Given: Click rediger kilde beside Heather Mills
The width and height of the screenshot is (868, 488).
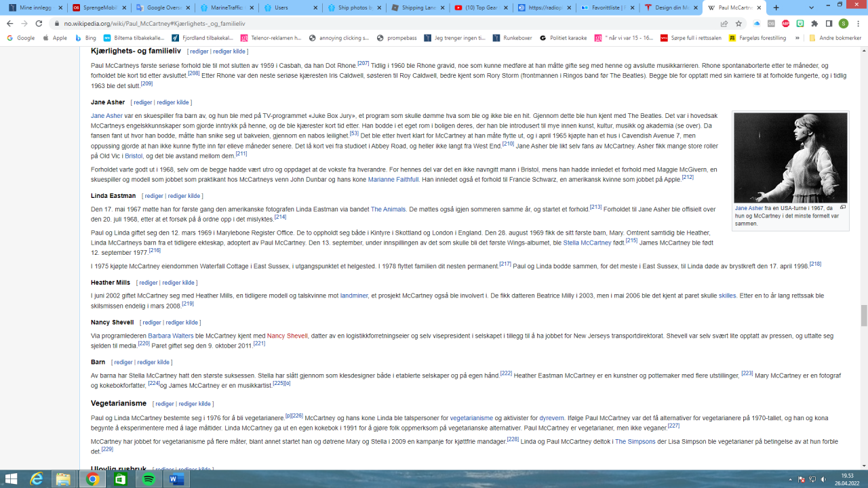Looking at the screenshot, I should click(x=178, y=283).
